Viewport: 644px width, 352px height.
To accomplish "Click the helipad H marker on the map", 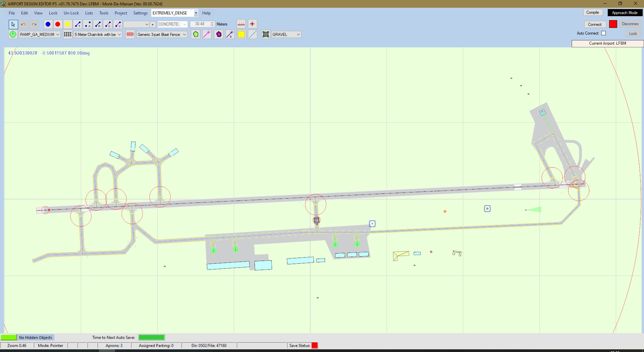I will pyautogui.click(x=317, y=220).
